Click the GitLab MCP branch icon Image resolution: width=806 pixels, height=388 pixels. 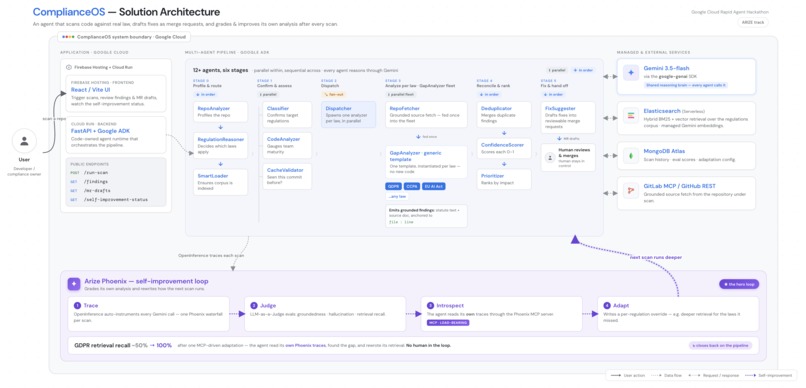pyautogui.click(x=630, y=191)
